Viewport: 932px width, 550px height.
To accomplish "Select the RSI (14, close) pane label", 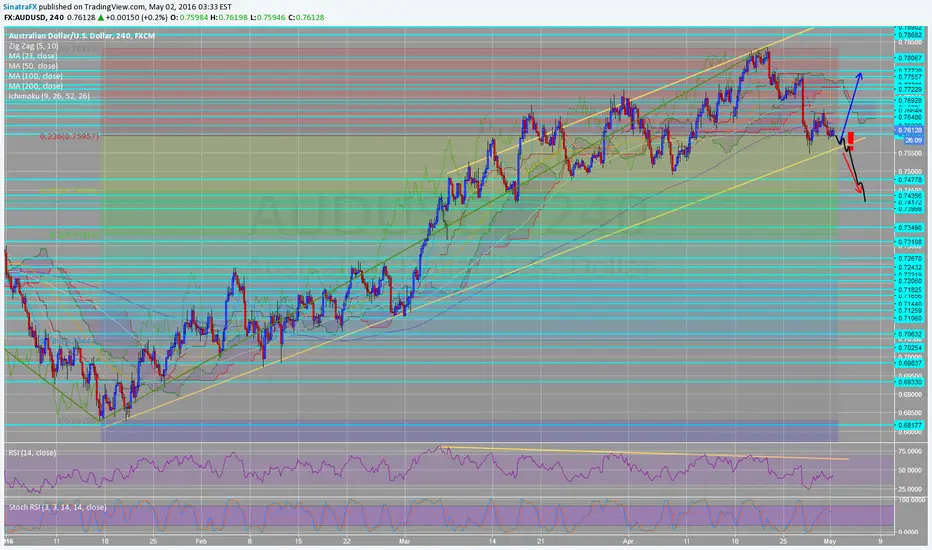I will coord(32,452).
